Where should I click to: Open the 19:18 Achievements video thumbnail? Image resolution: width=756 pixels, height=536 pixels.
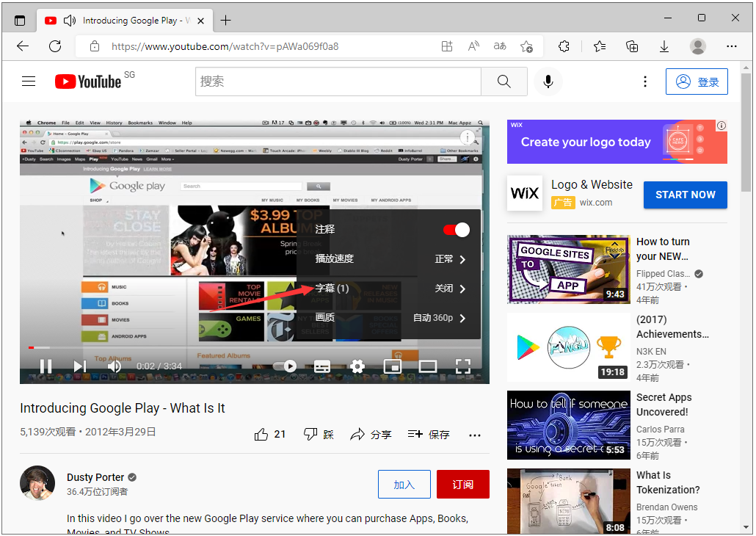[568, 347]
